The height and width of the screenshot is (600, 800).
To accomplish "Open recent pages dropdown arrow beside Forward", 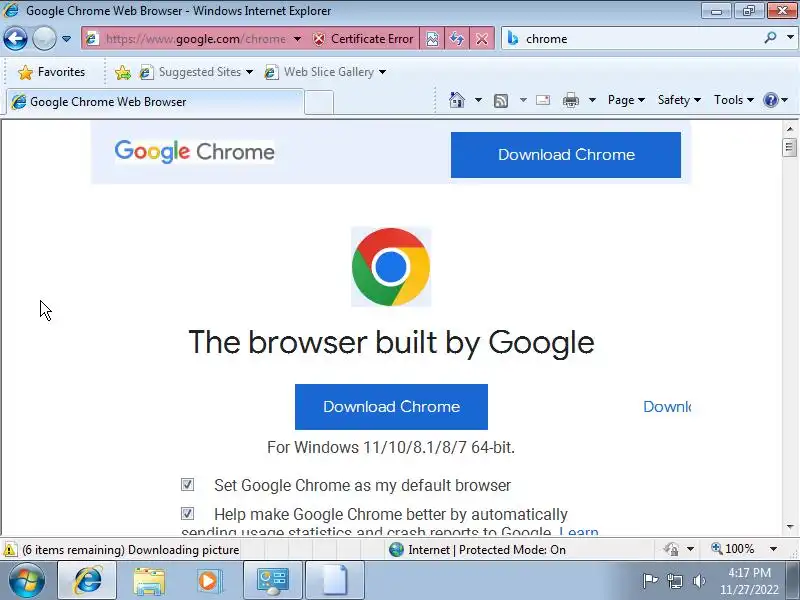I will click(66, 39).
